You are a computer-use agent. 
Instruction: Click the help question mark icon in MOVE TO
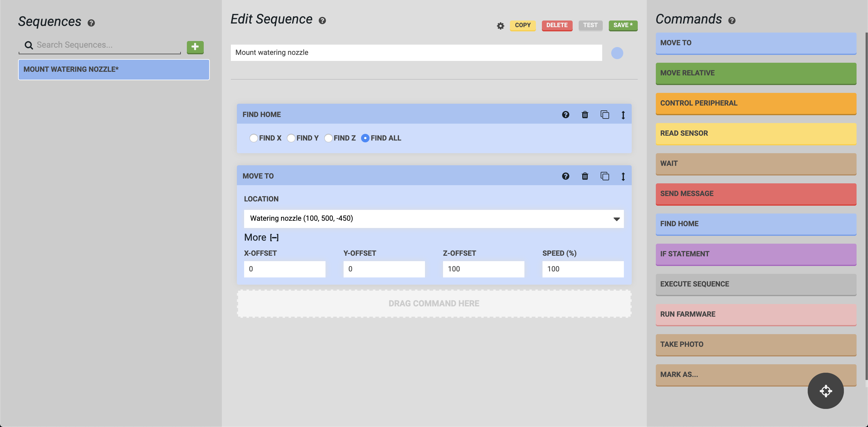pos(565,176)
